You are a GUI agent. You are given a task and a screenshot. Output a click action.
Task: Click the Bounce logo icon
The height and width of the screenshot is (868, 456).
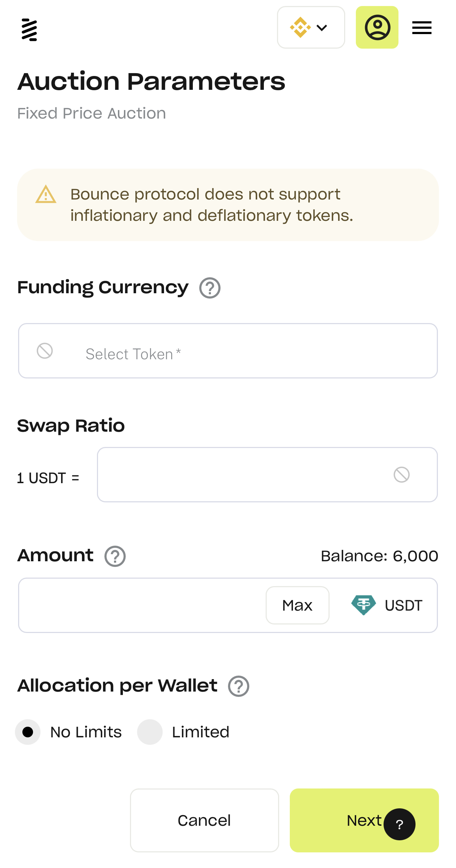29,29
